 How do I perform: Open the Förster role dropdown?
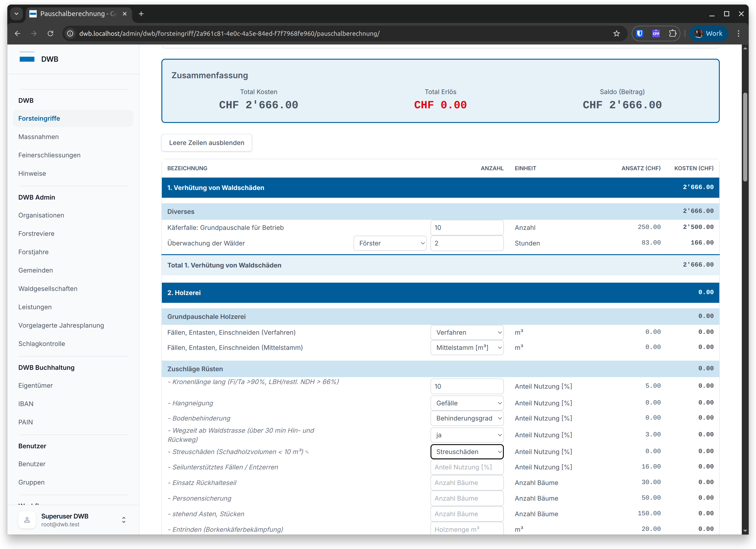pos(390,243)
